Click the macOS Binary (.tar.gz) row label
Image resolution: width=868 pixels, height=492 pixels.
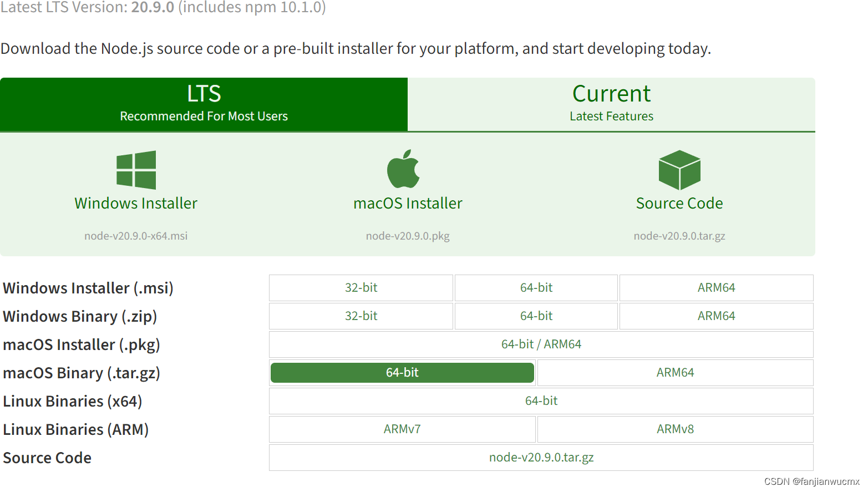[82, 373]
